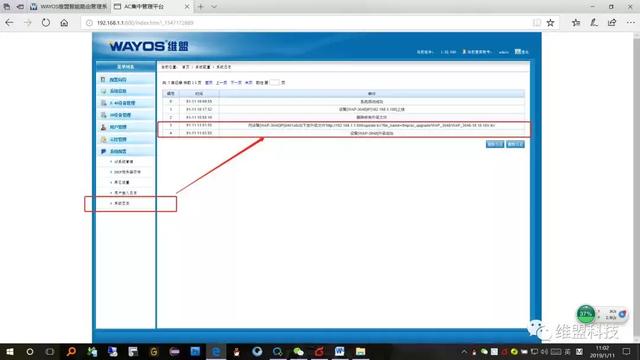640x360 pixels.
Task: Go to first page link 首页
Action: (209, 82)
